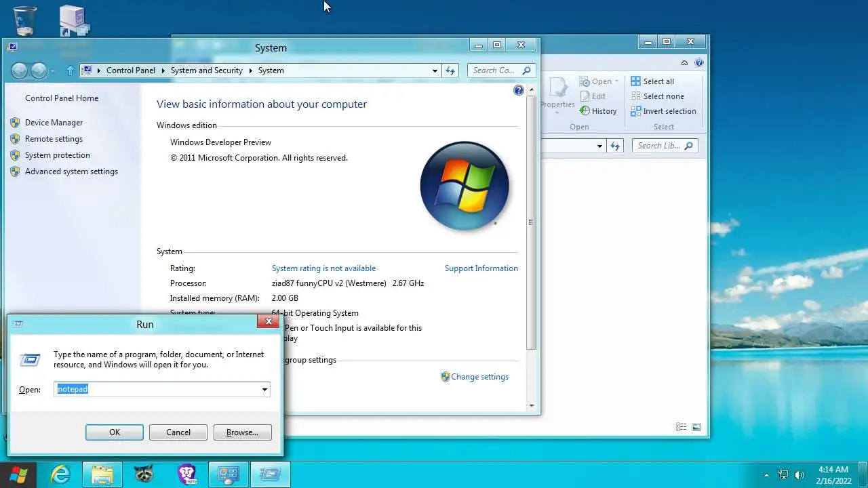868x488 pixels.
Task: Open System rating is not available link
Action: [x=323, y=268]
